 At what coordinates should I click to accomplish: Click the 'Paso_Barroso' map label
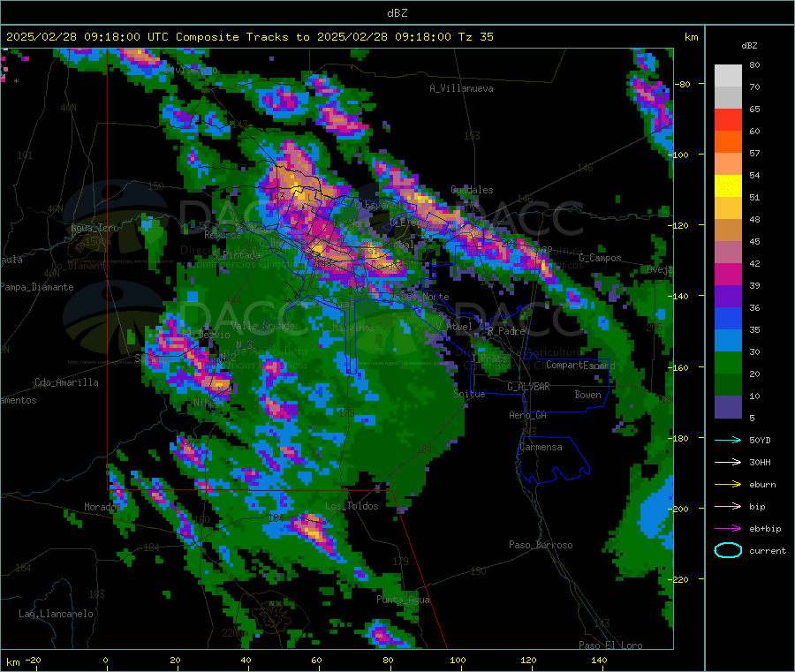(541, 545)
